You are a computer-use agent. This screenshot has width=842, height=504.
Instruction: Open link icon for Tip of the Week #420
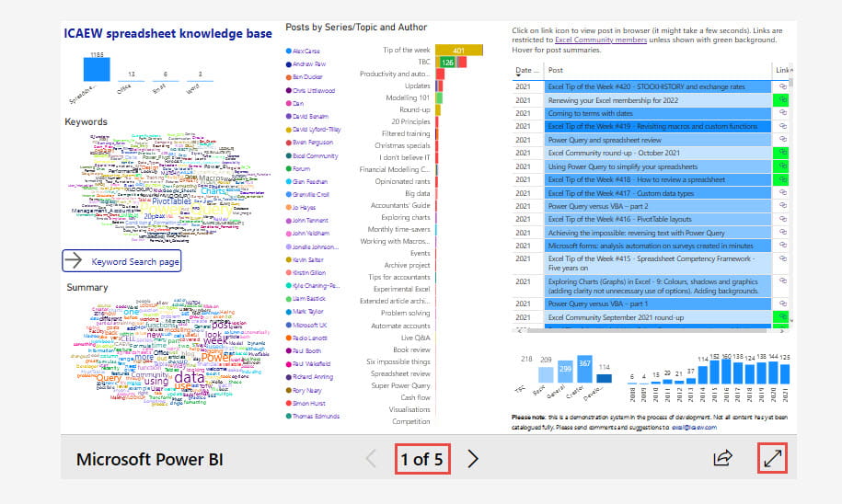click(x=782, y=86)
